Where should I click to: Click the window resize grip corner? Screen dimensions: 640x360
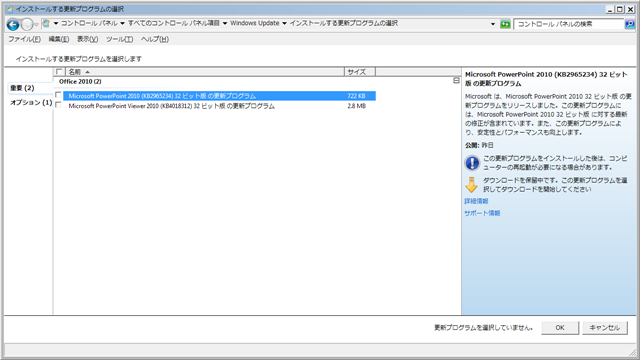(632, 353)
